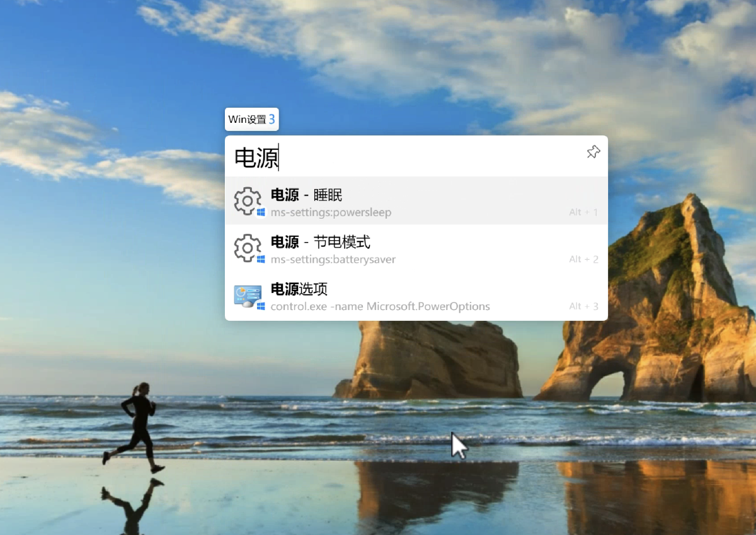Click the gear icon for 电源 - 节电模式
Image resolution: width=756 pixels, height=535 pixels.
click(x=248, y=248)
